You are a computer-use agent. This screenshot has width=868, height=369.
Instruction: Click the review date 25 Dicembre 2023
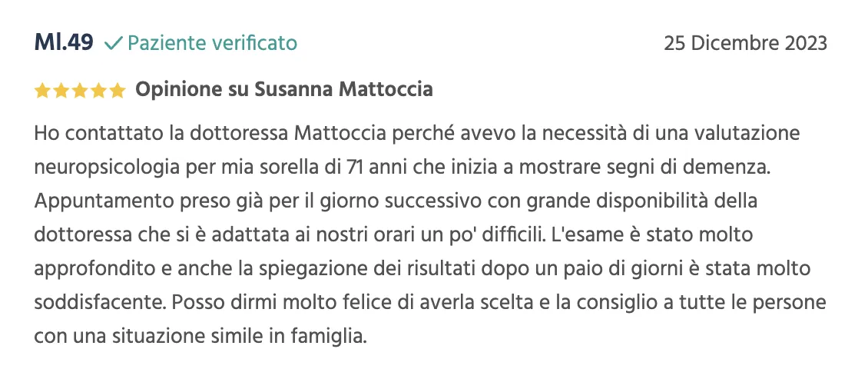(746, 43)
